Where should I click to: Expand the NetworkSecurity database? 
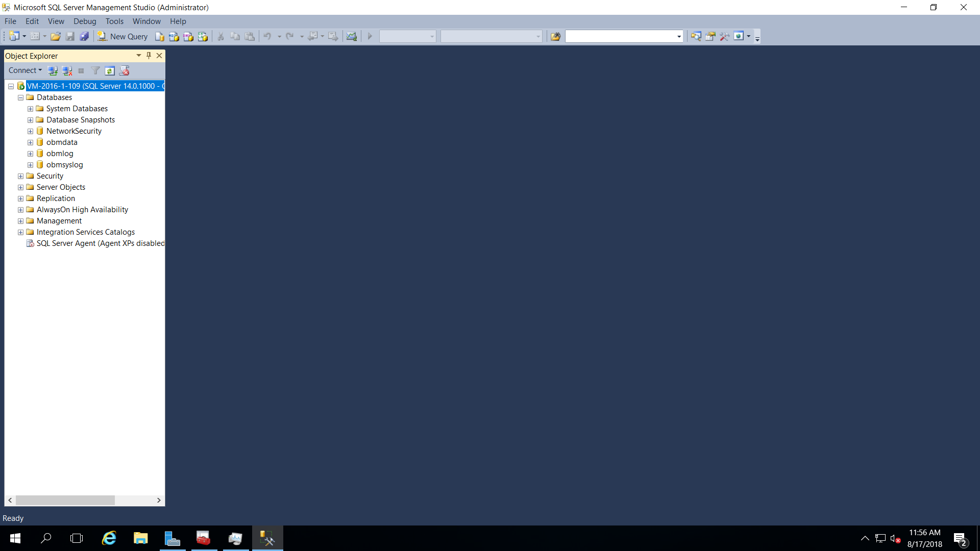[x=30, y=131]
